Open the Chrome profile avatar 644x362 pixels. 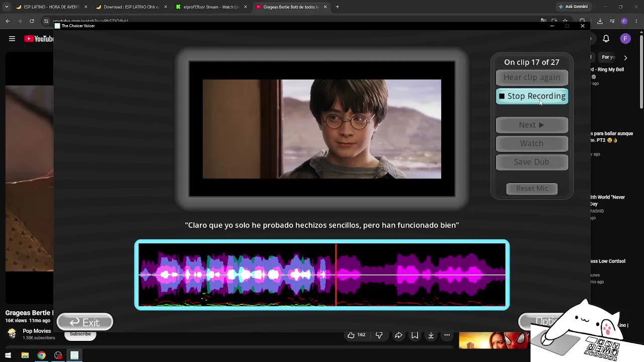click(624, 21)
